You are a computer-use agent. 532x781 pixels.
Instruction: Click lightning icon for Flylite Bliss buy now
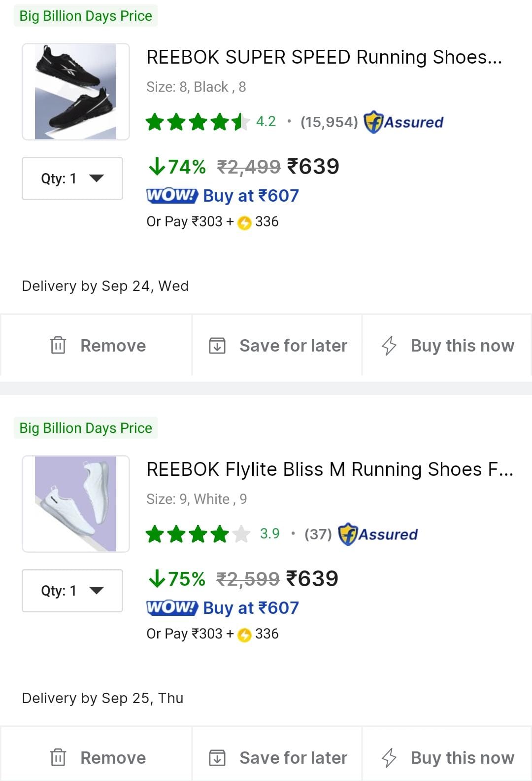[x=389, y=757]
